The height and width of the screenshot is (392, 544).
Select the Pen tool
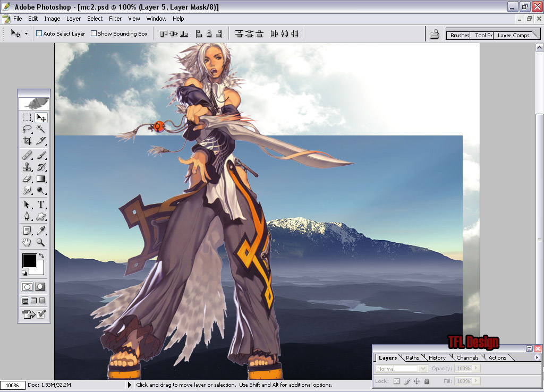pyautogui.click(x=27, y=217)
